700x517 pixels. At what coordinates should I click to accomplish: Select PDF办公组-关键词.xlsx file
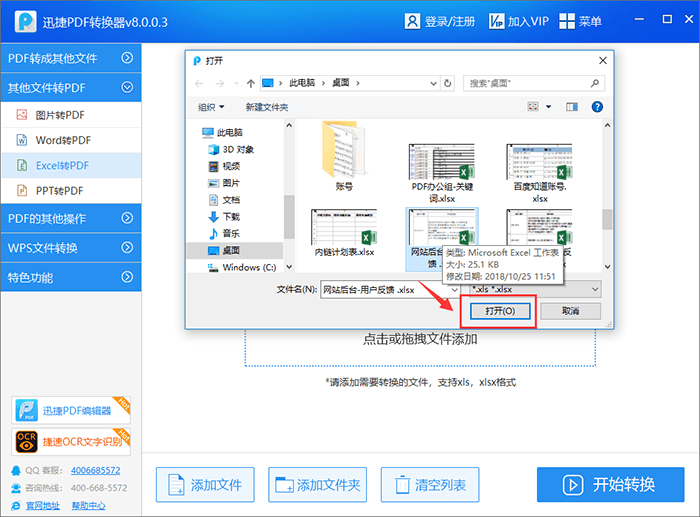tap(442, 173)
